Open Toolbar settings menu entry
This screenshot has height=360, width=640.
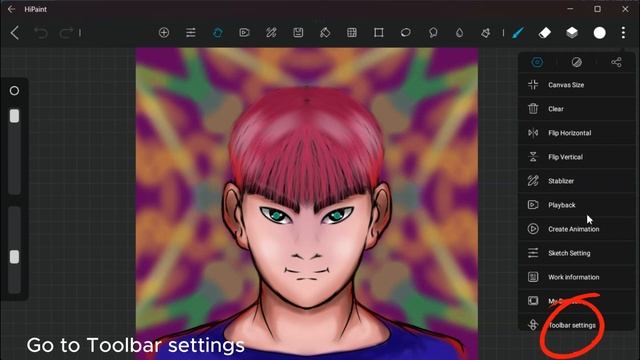pos(576,325)
